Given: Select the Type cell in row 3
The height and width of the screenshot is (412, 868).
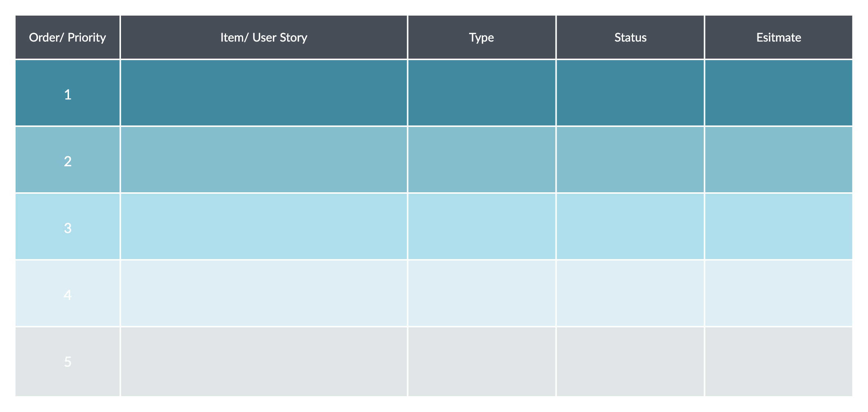Looking at the screenshot, I should (x=481, y=227).
